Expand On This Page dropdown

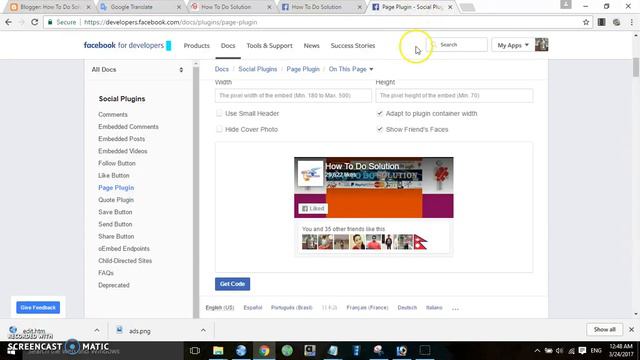click(x=351, y=69)
